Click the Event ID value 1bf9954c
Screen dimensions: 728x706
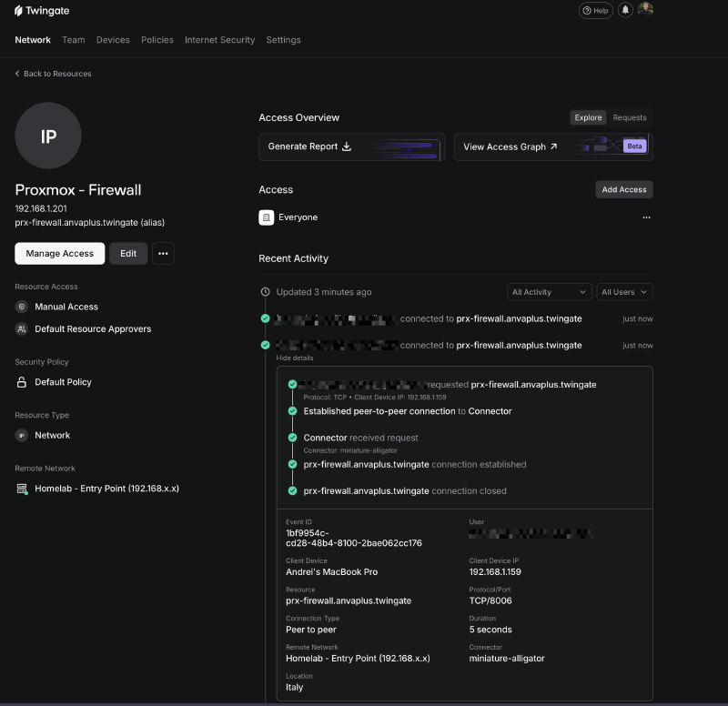[354, 538]
